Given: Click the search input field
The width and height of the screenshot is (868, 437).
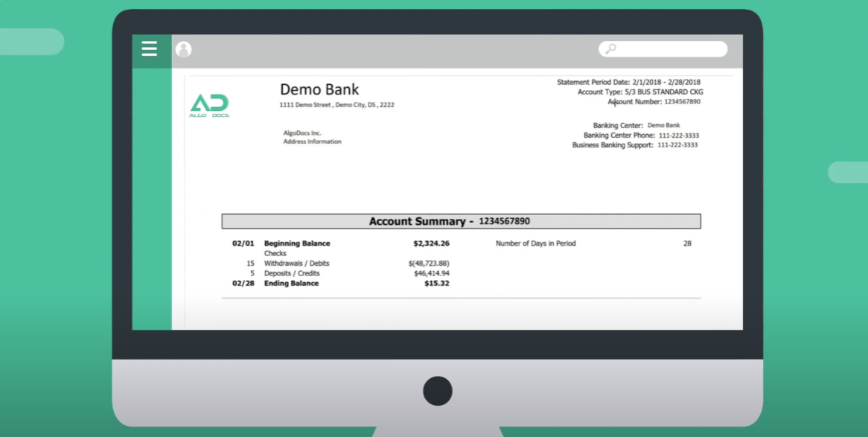Looking at the screenshot, I should click(x=663, y=48).
